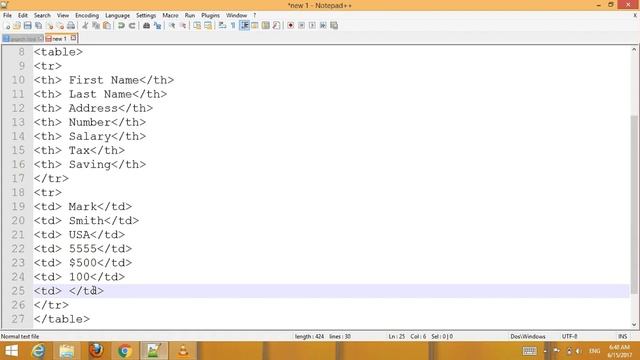Viewport: 640px width, 360px height.
Task: Close the 'new 1' tab with its X
Action: tap(73, 38)
